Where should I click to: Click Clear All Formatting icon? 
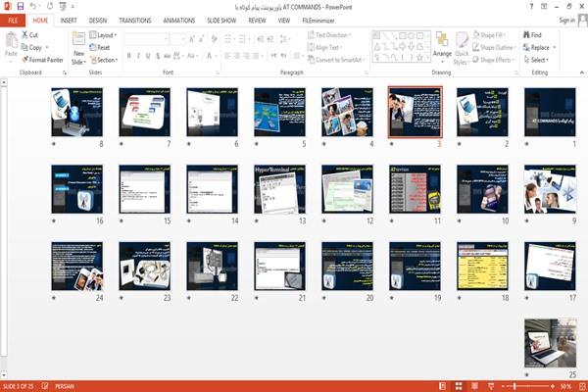point(215,39)
